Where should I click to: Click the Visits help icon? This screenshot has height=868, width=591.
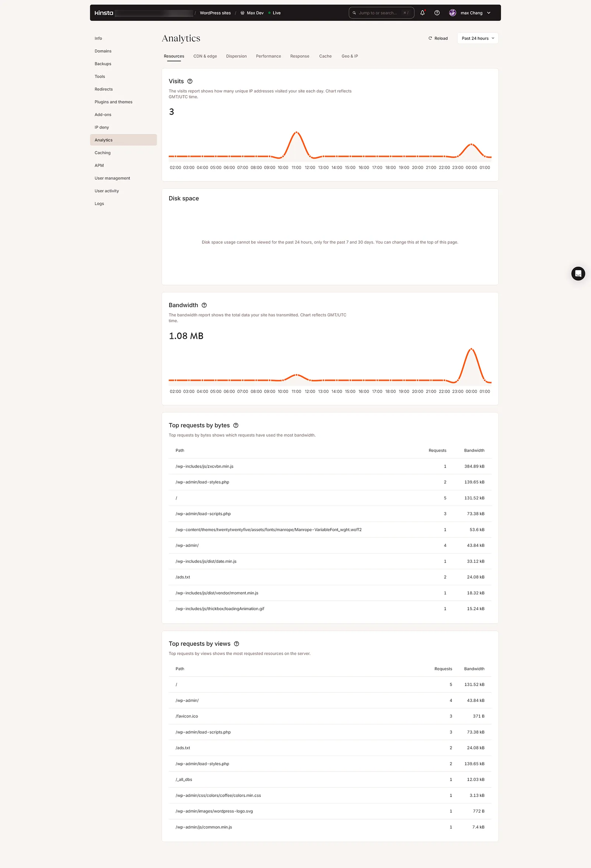coord(190,81)
